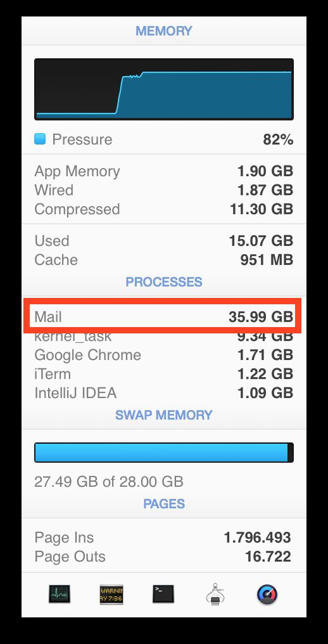
Task: Open the Terminal icon
Action: [163, 594]
